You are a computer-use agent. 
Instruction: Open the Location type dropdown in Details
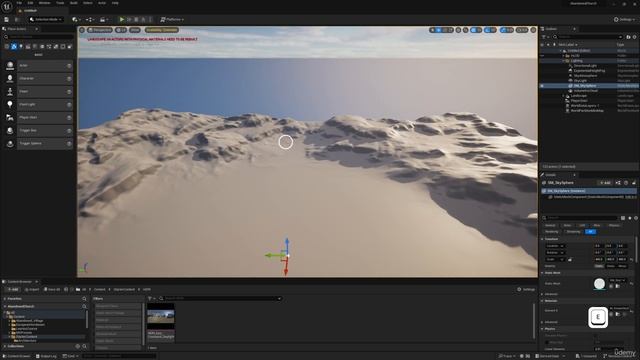tap(555, 246)
